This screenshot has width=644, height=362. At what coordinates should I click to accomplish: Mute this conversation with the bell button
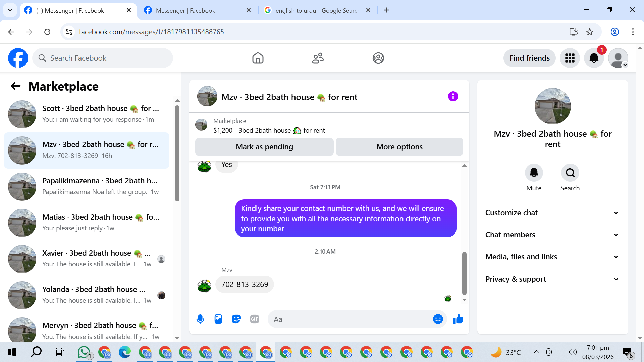click(534, 173)
